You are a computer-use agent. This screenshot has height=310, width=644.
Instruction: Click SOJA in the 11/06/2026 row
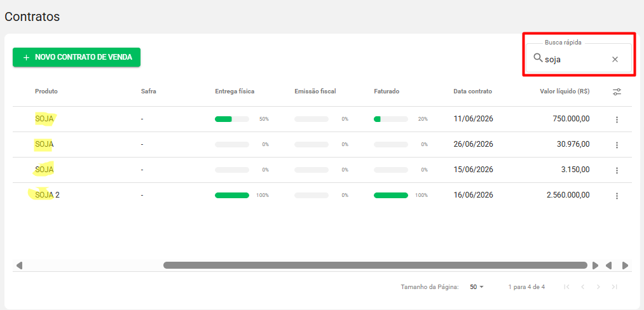[45, 119]
